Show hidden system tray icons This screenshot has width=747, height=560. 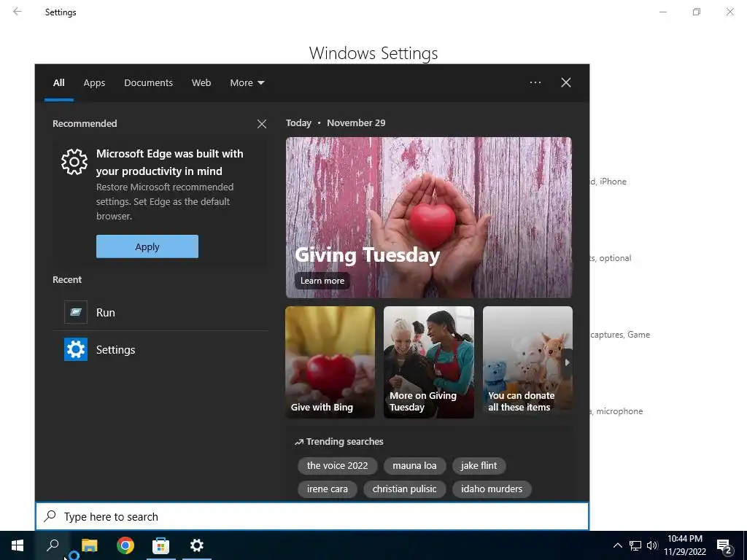point(617,545)
